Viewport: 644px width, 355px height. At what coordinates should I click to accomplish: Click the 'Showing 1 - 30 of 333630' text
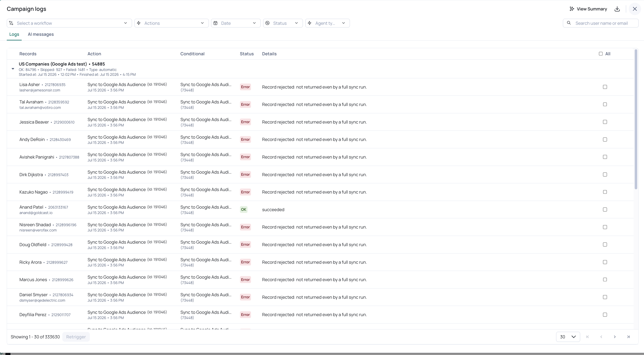point(35,337)
